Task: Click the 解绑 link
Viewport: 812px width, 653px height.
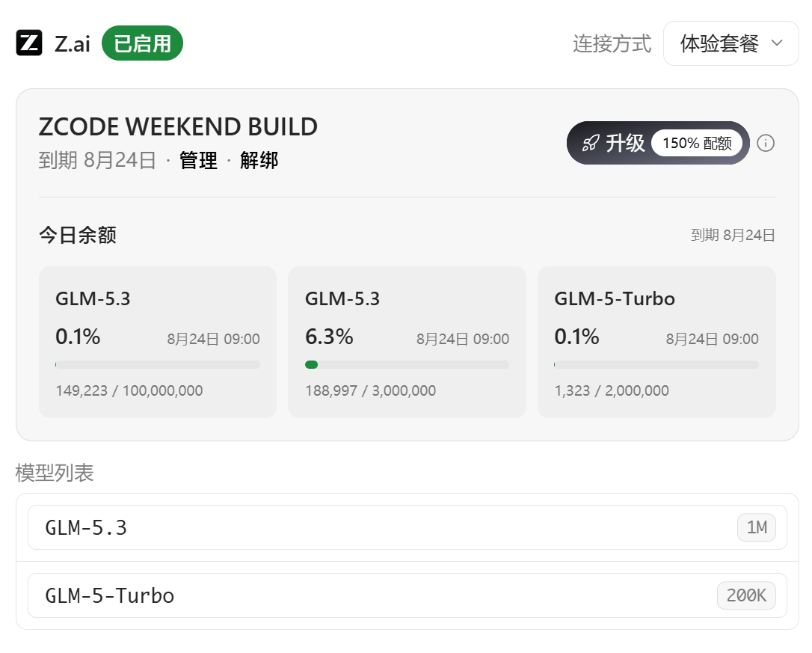Action: [x=259, y=160]
